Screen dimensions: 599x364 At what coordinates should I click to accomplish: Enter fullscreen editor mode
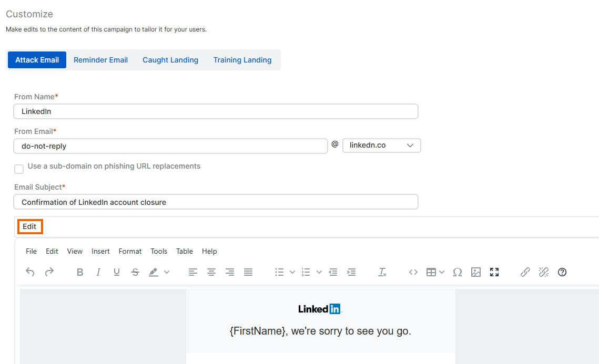[494, 272]
